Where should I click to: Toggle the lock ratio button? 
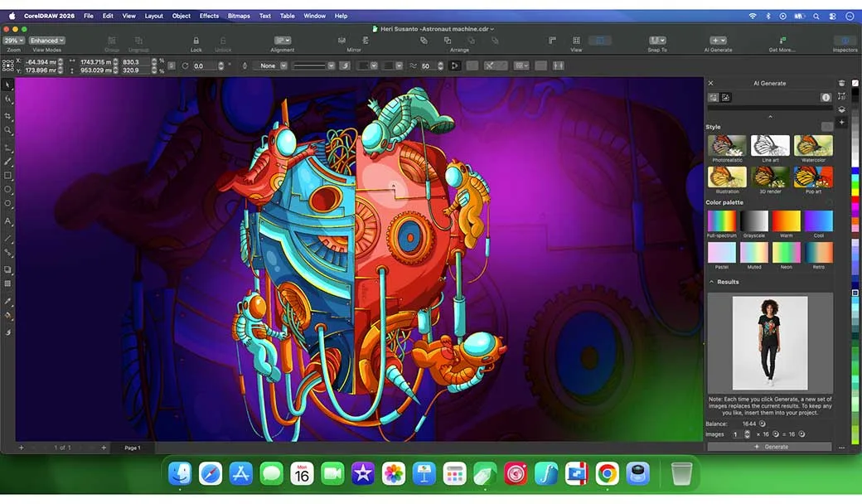click(x=172, y=66)
